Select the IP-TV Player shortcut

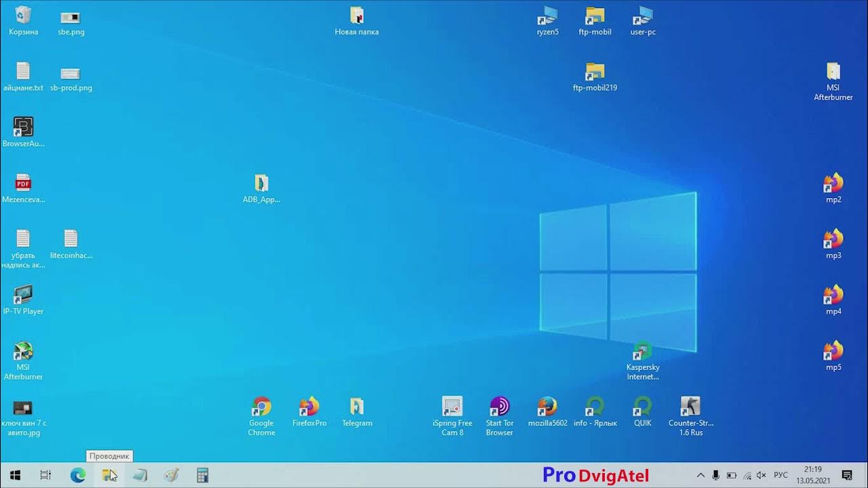pyautogui.click(x=23, y=300)
